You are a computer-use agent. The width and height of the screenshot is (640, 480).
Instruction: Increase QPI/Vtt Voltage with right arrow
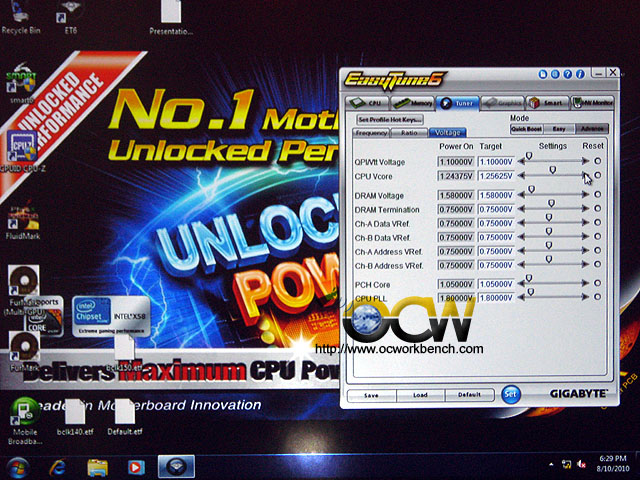586,161
